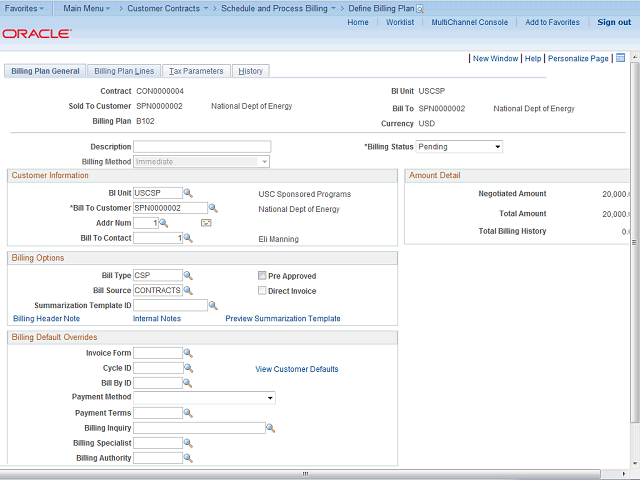Enable the Pre Approved checkbox
This screenshot has width=640, height=480.
point(261,276)
